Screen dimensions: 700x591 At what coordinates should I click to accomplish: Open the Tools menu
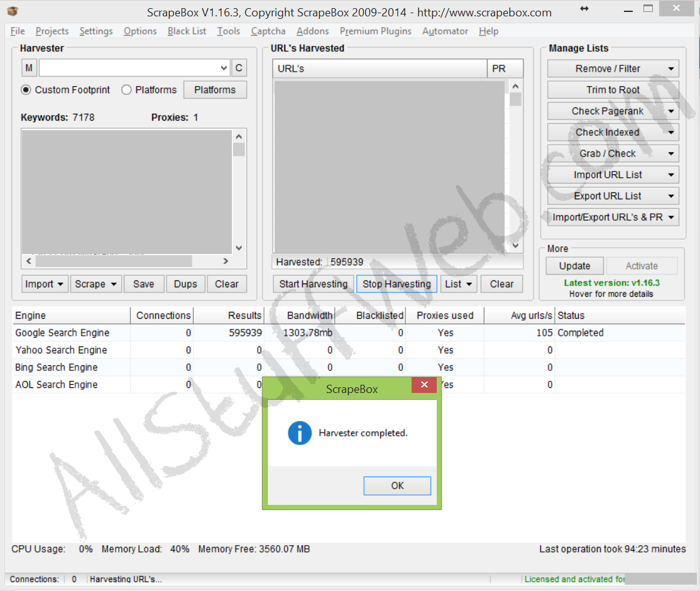point(229,31)
